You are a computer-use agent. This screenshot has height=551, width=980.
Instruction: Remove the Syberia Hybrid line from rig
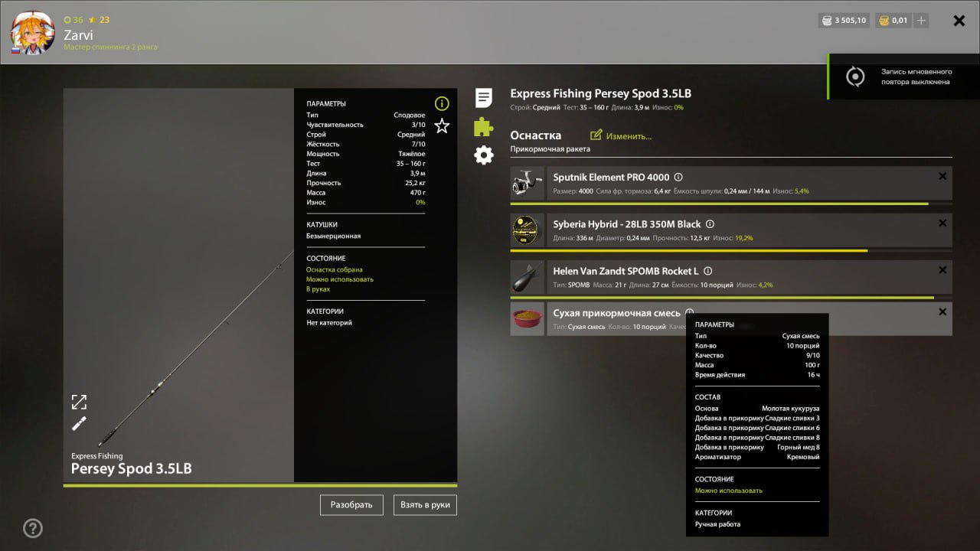(x=942, y=223)
